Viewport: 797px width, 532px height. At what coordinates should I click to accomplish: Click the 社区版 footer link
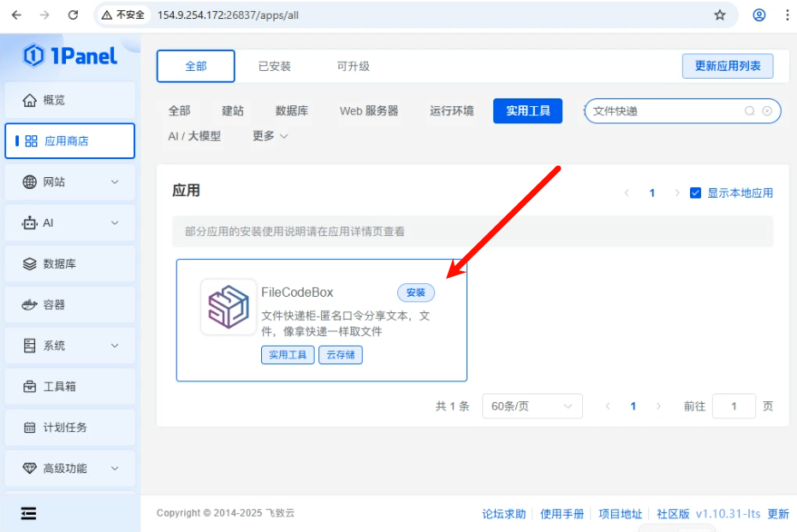pyautogui.click(x=673, y=514)
